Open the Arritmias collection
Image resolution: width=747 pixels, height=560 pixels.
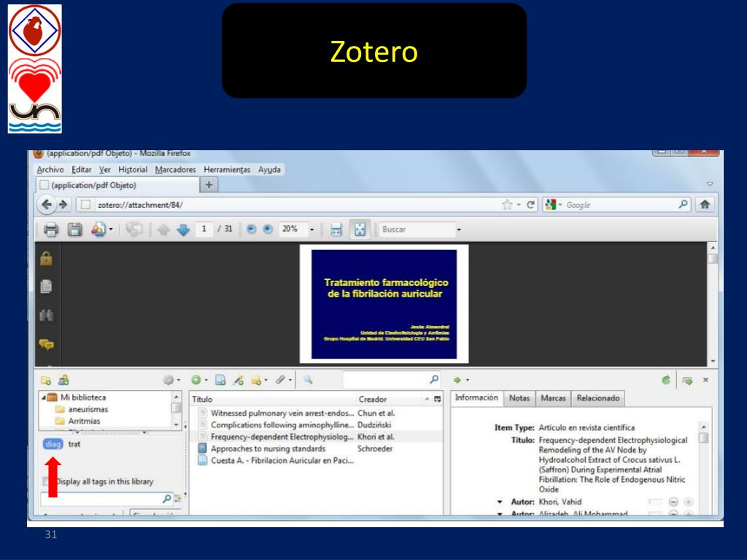click(x=85, y=421)
